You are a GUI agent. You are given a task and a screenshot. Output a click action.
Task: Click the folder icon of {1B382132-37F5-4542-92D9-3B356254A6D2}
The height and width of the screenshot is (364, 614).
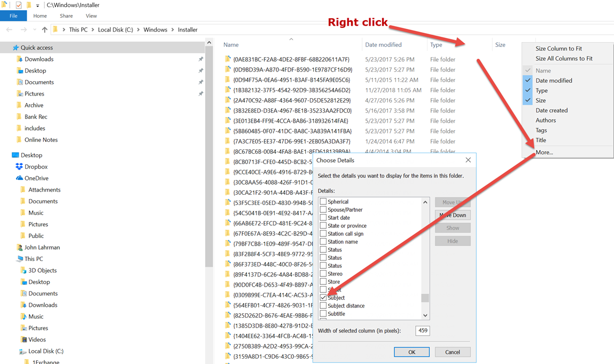(x=228, y=90)
